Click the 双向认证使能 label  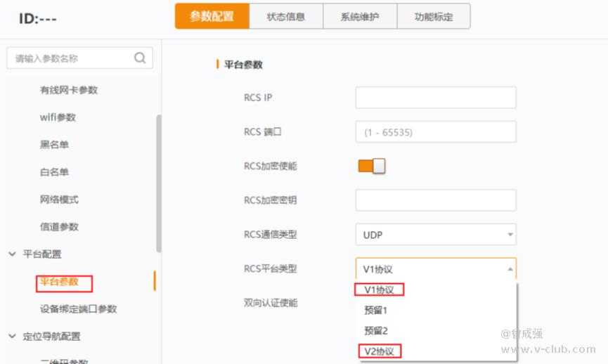pos(271,303)
